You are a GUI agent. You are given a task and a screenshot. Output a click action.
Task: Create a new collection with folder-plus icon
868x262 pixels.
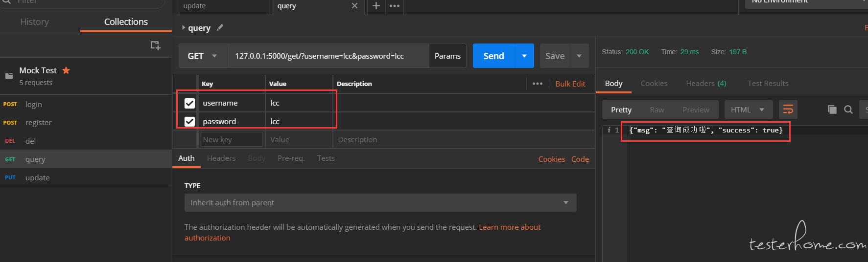click(x=155, y=45)
